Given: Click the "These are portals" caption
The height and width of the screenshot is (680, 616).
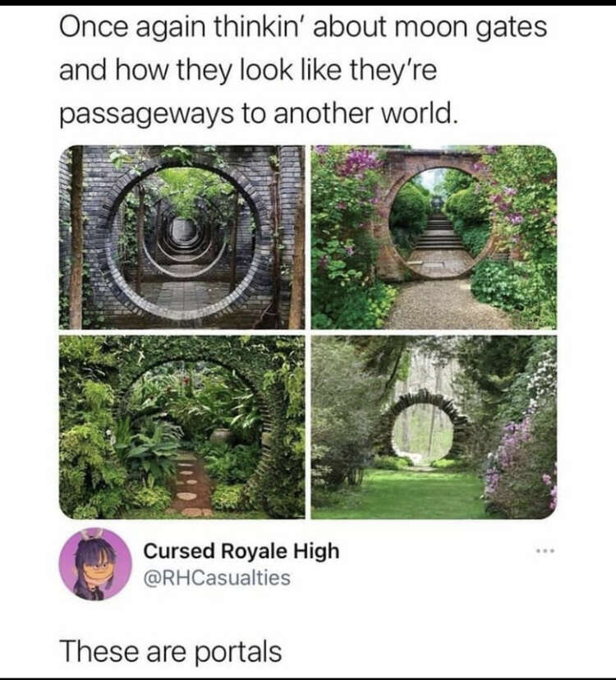Looking at the screenshot, I should (x=172, y=652).
